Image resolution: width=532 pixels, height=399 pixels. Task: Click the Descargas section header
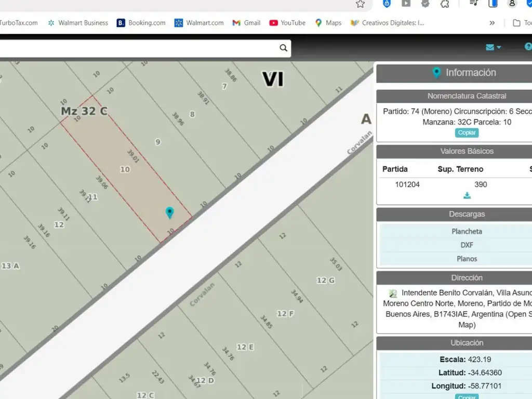pos(467,214)
